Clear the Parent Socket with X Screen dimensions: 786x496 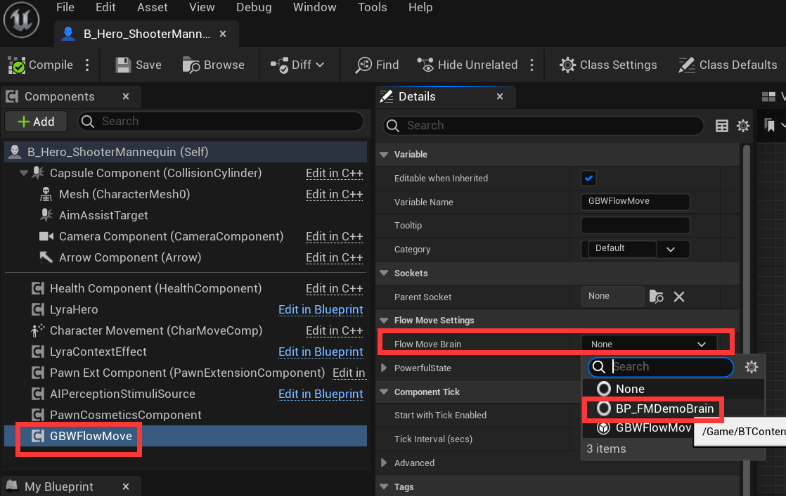(679, 297)
